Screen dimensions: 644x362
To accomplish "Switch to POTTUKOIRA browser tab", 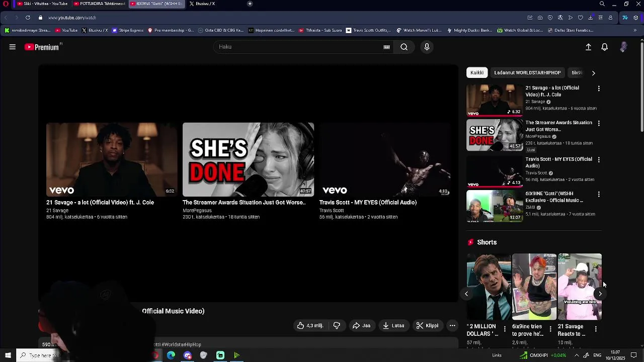I will tap(99, 4).
